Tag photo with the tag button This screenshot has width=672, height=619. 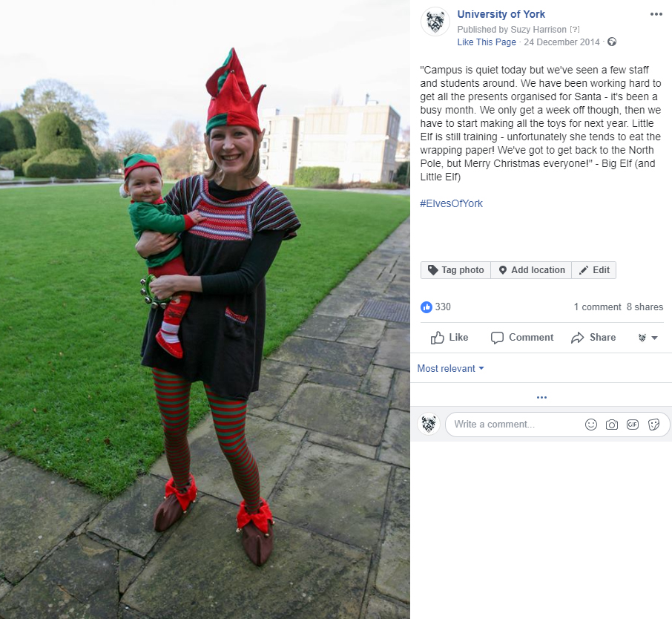tap(456, 270)
